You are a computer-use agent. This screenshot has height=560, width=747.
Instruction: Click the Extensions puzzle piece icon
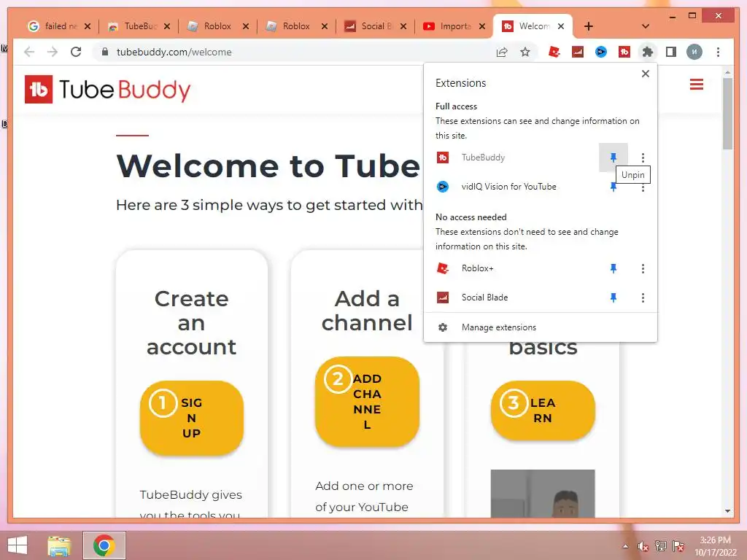click(648, 52)
